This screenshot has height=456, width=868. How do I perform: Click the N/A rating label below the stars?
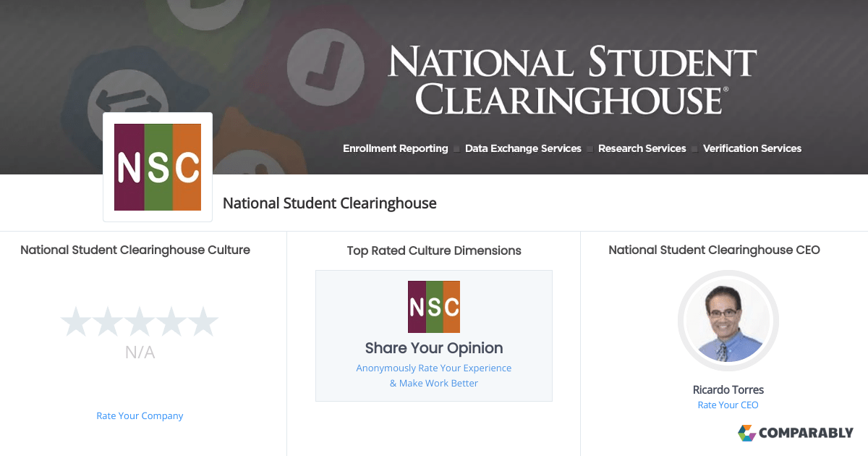(140, 352)
